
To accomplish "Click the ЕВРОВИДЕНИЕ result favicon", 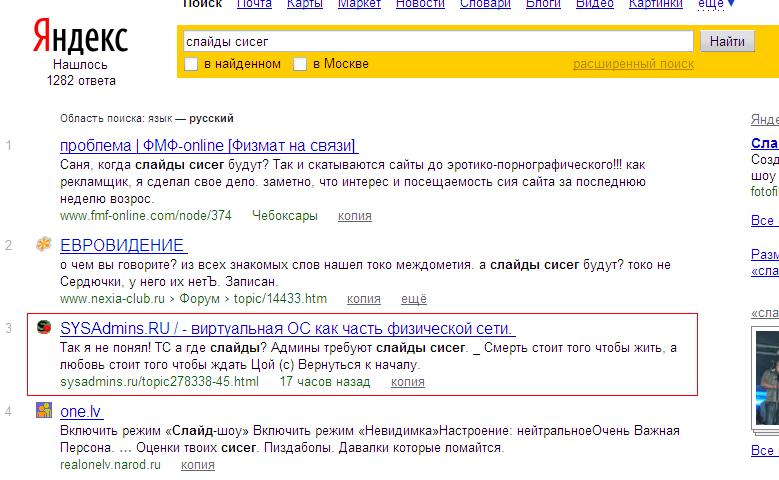I will coord(44,244).
